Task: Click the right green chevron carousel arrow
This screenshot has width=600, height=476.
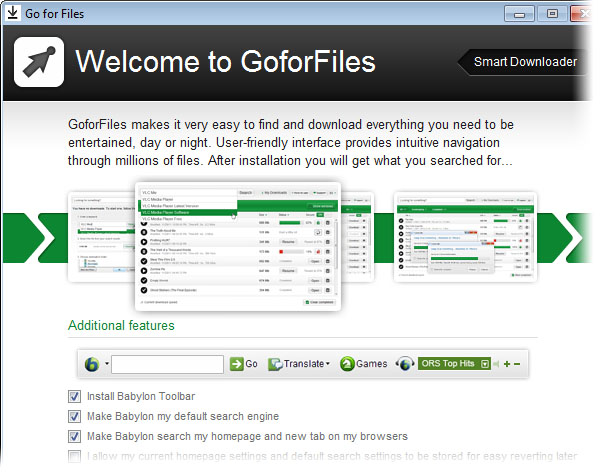Action: click(x=563, y=238)
